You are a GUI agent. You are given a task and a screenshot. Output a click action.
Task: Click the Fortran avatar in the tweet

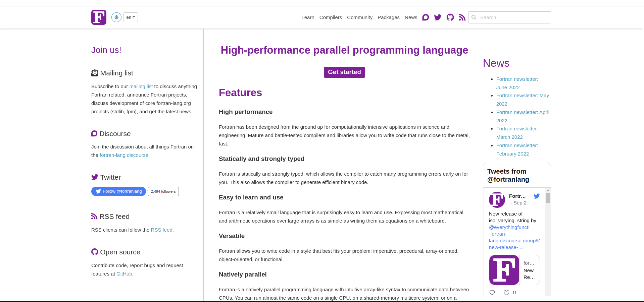coord(497,200)
